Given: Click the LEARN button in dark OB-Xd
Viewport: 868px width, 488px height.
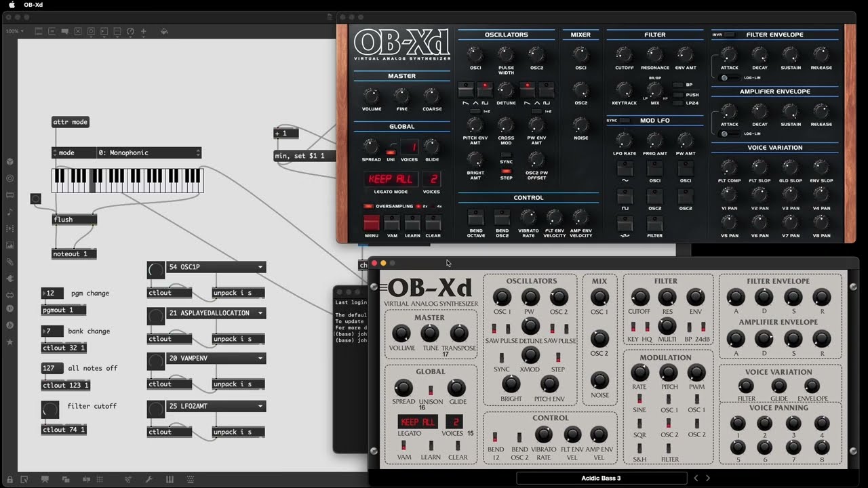Looking at the screenshot, I should tap(412, 223).
